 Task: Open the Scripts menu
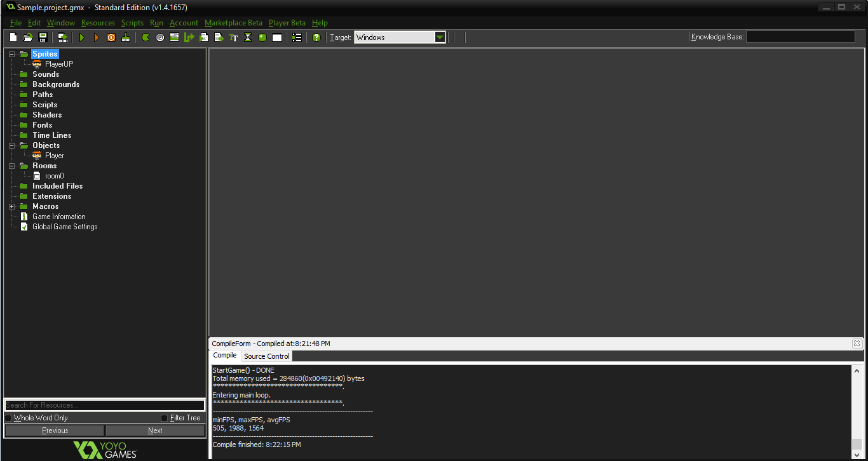132,23
